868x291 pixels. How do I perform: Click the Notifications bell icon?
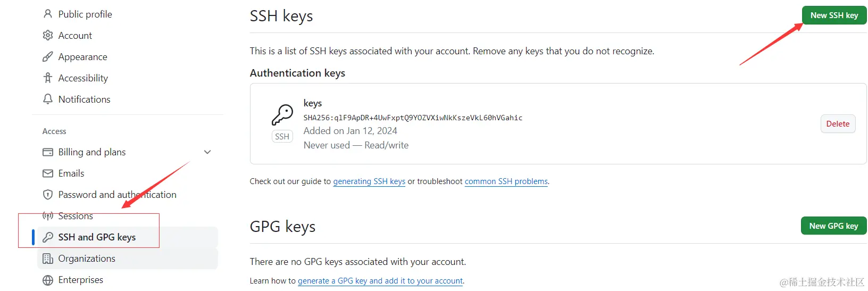tap(48, 99)
